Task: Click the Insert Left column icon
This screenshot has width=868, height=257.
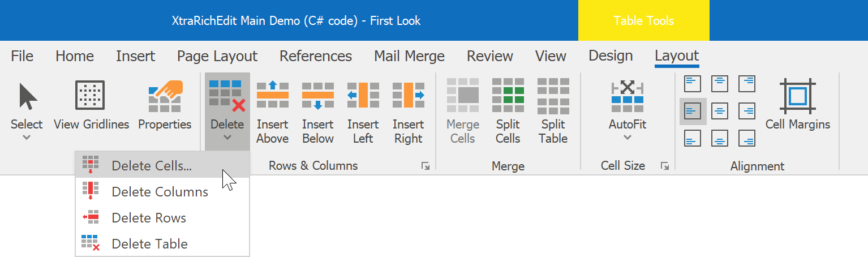Action: tap(363, 95)
